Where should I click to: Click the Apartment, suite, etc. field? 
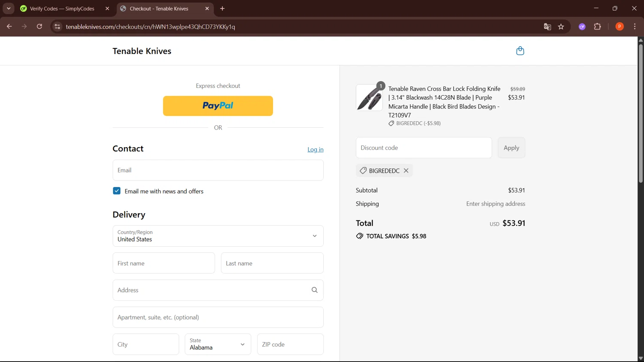pyautogui.click(x=218, y=317)
